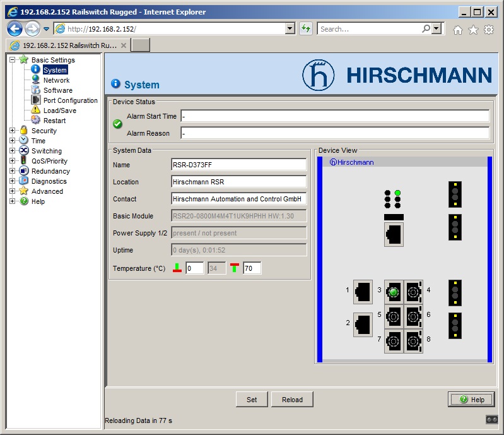Click the browser refresh button
Image resolution: width=504 pixels, height=435 pixels.
tap(306, 28)
